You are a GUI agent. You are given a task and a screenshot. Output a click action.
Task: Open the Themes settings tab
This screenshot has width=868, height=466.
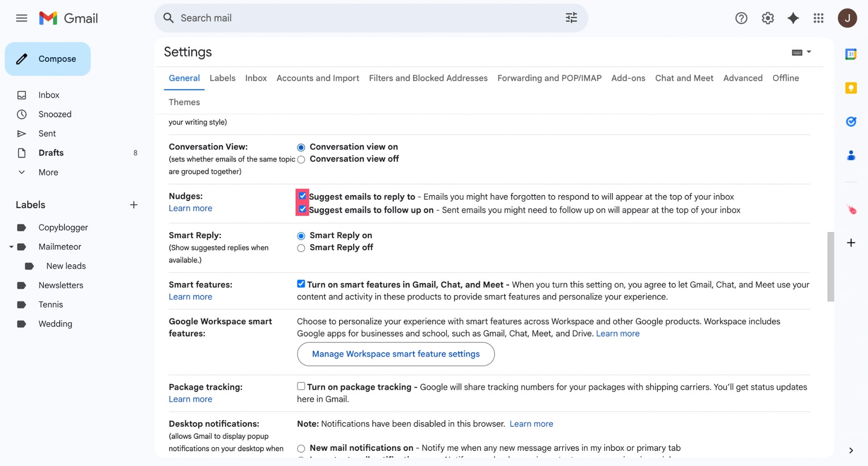184,102
